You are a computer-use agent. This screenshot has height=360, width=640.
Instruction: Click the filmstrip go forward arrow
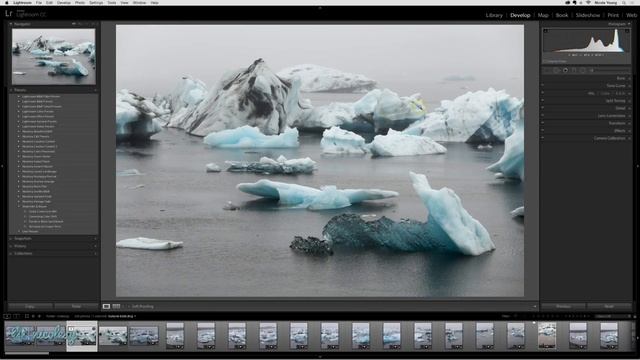(39, 316)
